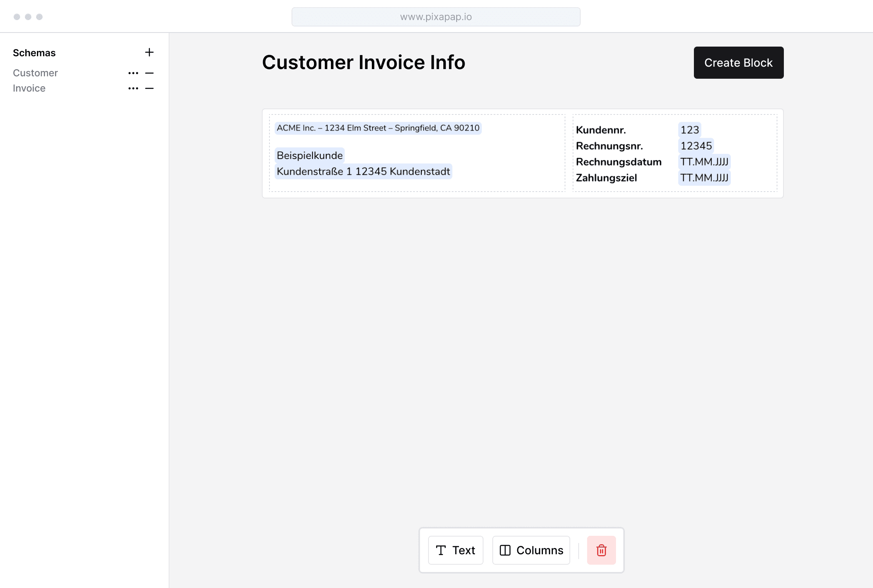Screen dimensions: 873x588
Task: Click the ACME Inc. address placeholder
Action: (377, 128)
